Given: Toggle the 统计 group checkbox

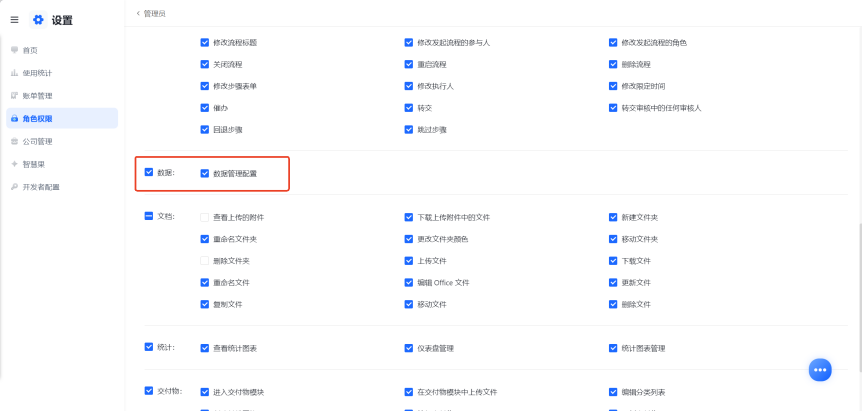Looking at the screenshot, I should pos(148,347).
